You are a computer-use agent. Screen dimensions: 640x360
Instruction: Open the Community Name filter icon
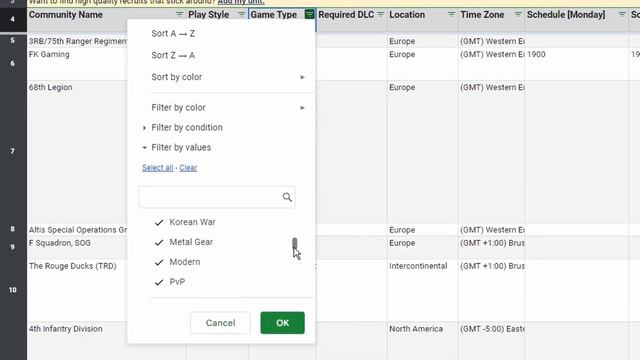[179, 15]
